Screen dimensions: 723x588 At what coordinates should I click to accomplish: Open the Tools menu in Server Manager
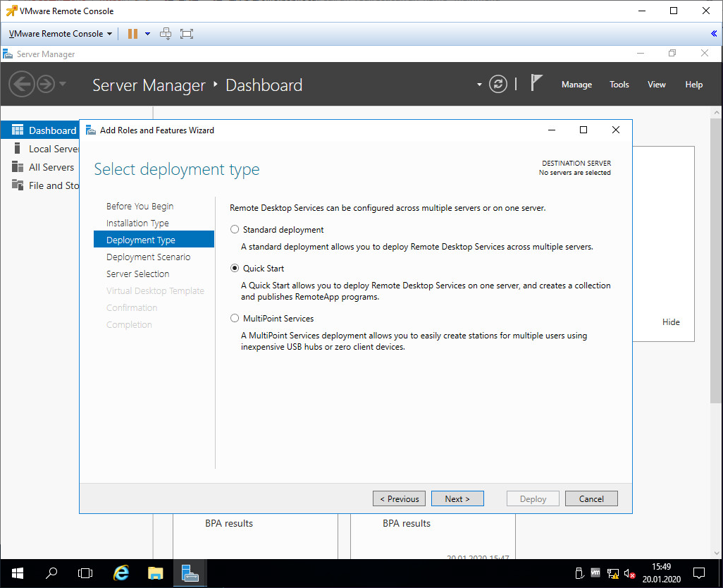pyautogui.click(x=619, y=85)
